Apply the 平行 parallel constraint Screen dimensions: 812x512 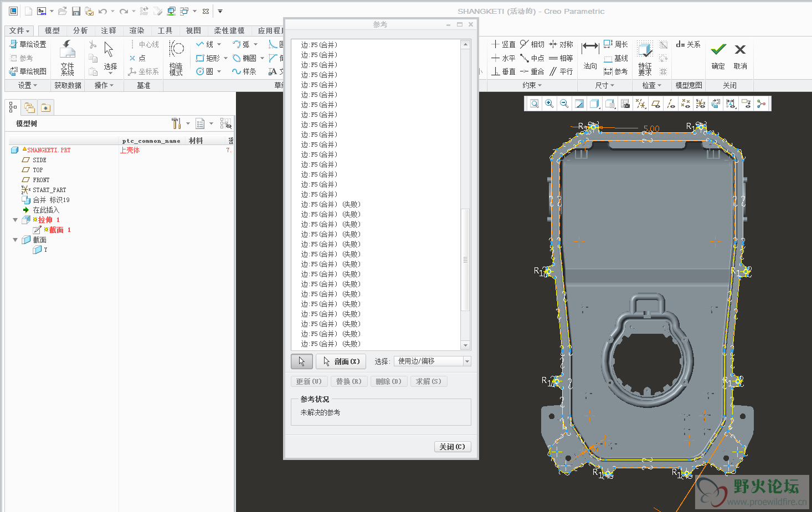561,71
